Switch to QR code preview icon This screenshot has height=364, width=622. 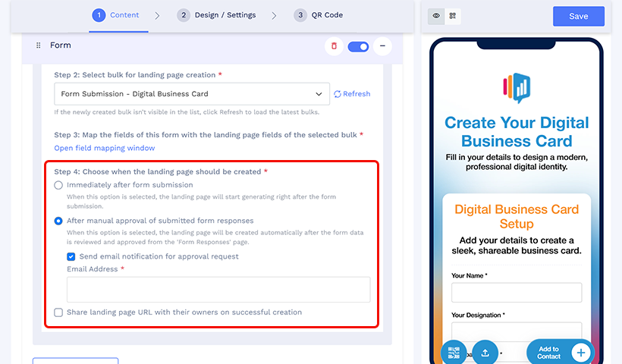pos(453,16)
